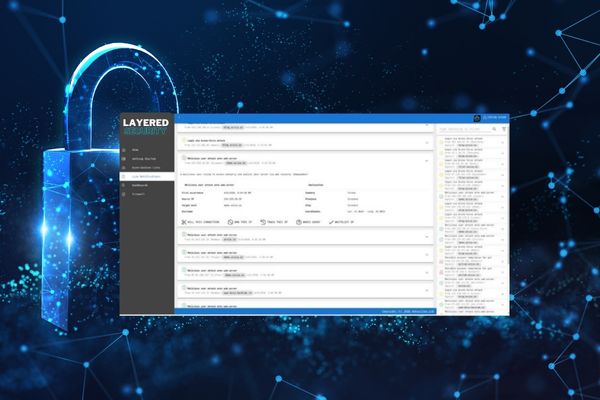600x400 pixels.
Task: Click the Home icon in the sidebar
Action: pyautogui.click(x=125, y=149)
